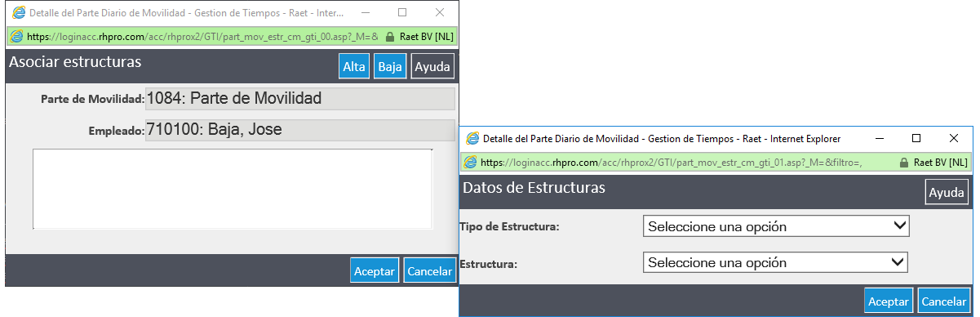Click the lock icon in left address bar
This screenshot has width=980, height=317.
(389, 37)
